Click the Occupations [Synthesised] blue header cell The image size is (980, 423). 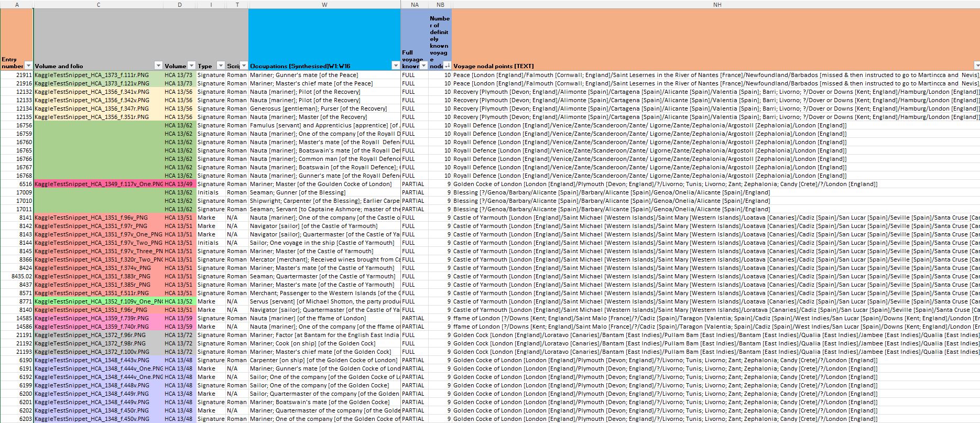pyautogui.click(x=324, y=37)
